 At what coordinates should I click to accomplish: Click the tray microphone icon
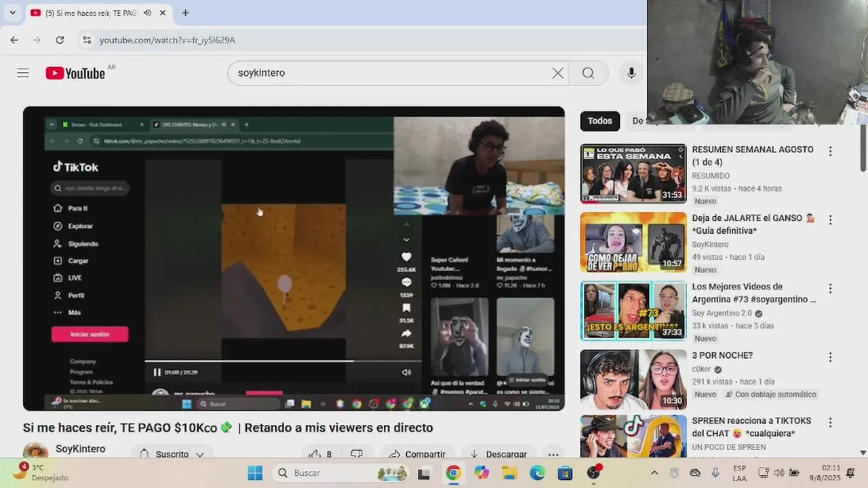tap(715, 473)
